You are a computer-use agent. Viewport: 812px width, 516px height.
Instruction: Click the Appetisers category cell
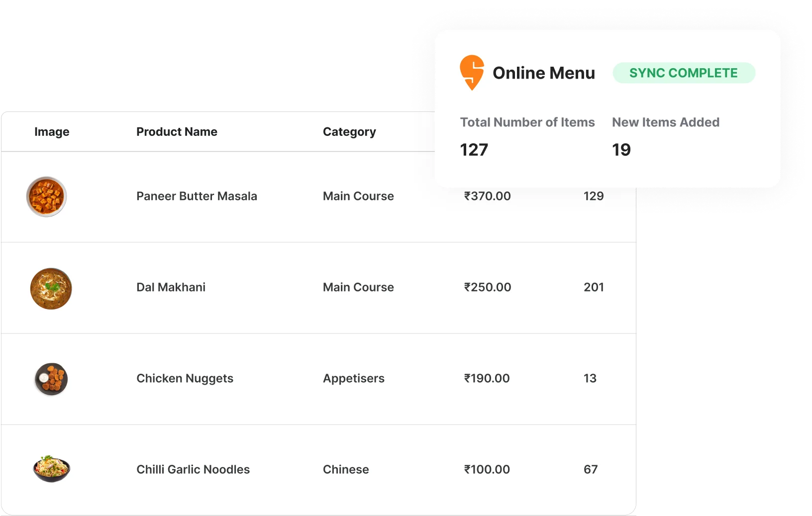(x=353, y=378)
